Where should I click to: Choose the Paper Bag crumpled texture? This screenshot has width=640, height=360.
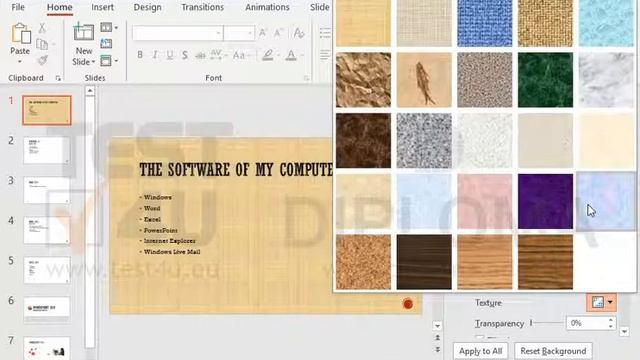pos(363,80)
